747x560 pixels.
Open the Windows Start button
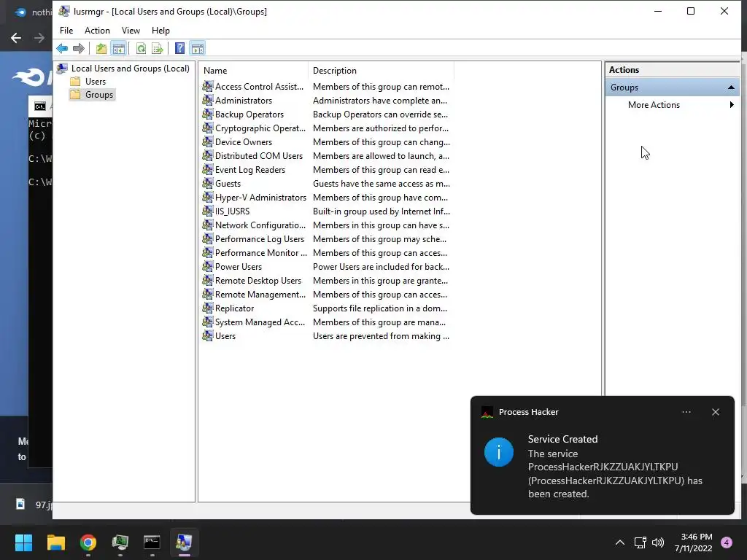[23, 542]
